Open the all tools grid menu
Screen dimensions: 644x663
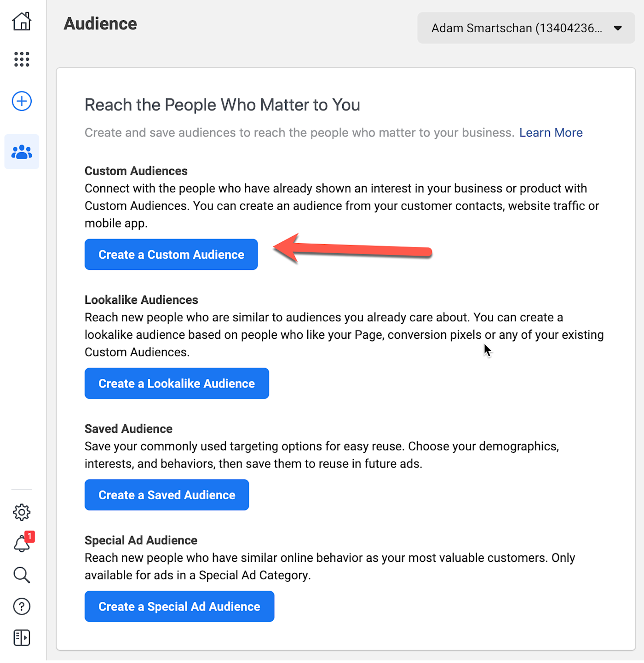(22, 59)
